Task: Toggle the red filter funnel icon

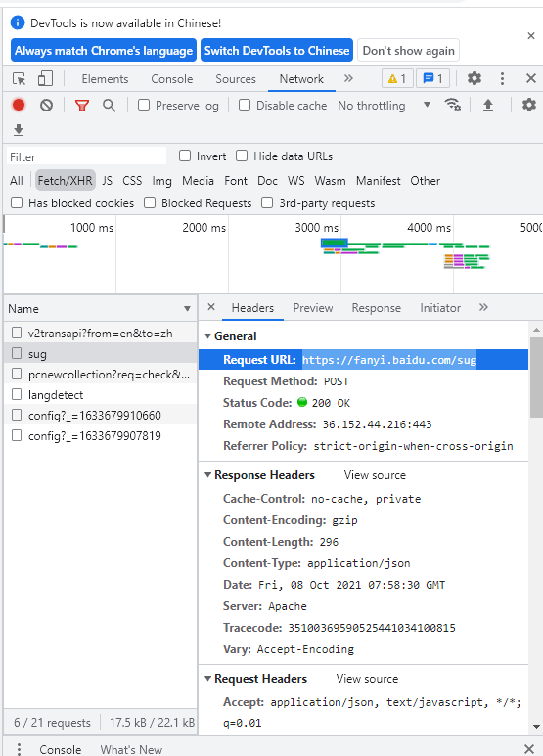Action: tap(82, 105)
